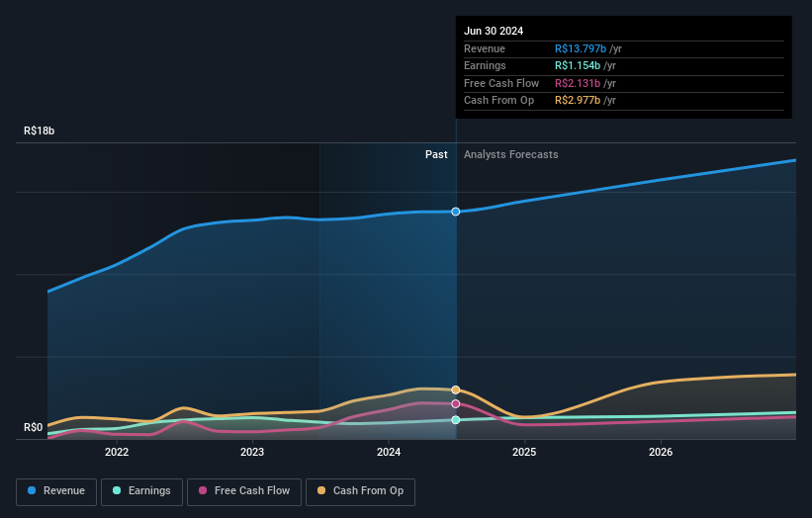
Task: Toggle the Free Cash Flow legend button
Action: (244, 491)
